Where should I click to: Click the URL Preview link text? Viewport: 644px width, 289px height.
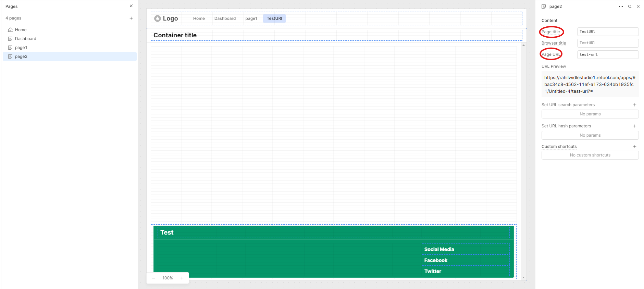tap(590, 85)
